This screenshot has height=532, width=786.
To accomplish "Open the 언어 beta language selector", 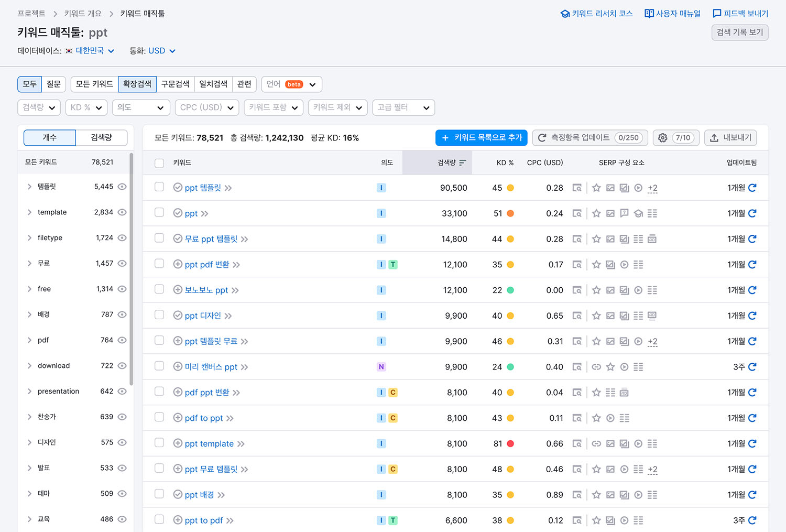I will pos(291,84).
